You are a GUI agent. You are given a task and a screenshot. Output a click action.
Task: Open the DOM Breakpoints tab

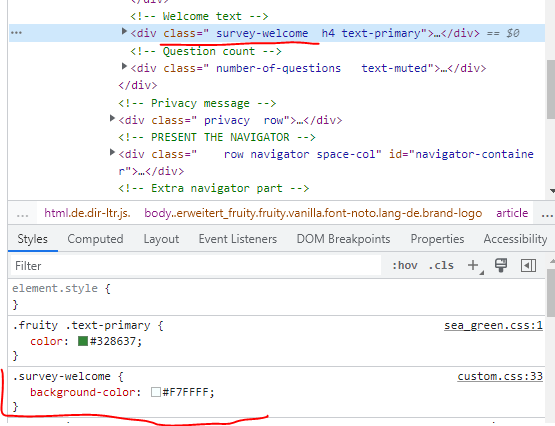343,239
